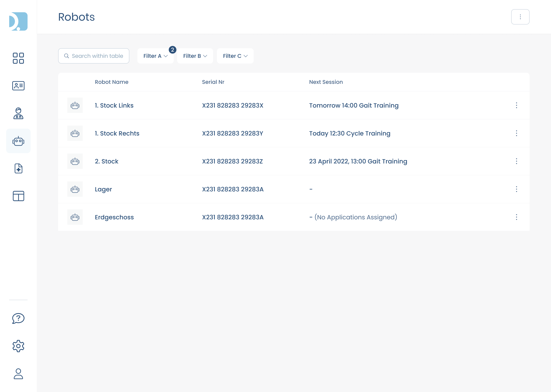Screen dimensions: 551x392
Task: Click the Filter A badge showing 2
Action: (173, 50)
